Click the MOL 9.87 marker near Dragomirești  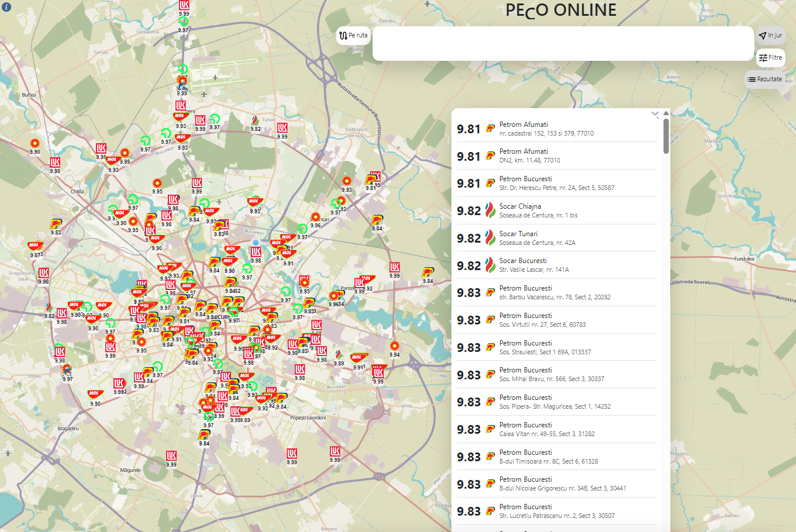point(35,246)
